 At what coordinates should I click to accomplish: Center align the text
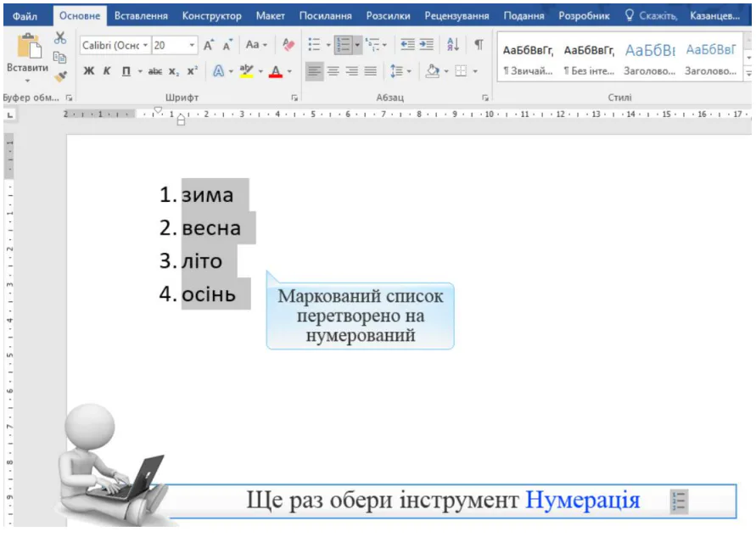[x=333, y=72]
